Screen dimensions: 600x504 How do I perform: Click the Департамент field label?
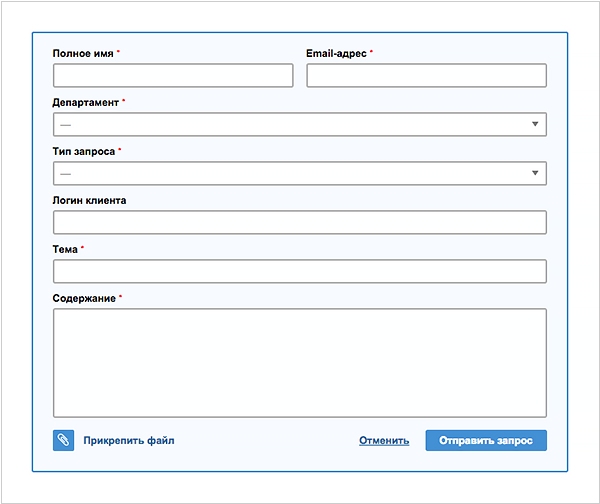tap(86, 103)
